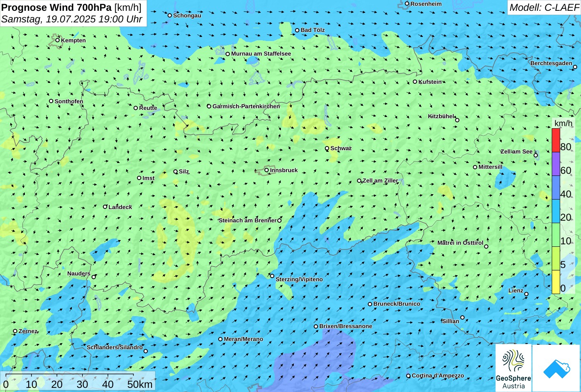
Task: Select the purple legend swatch above 60
Action: pyautogui.click(x=556, y=164)
